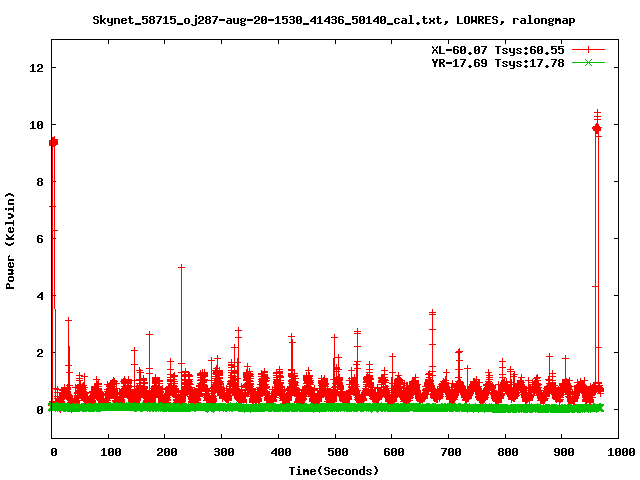Screen dimensions: 640x480
Task: Click the y-axis tick label 4
Action: point(40,296)
